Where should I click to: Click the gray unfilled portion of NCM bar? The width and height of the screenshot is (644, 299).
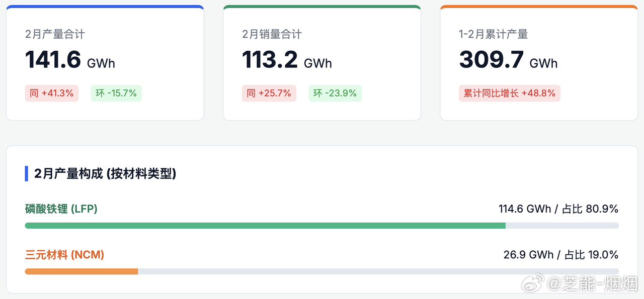coord(378,271)
